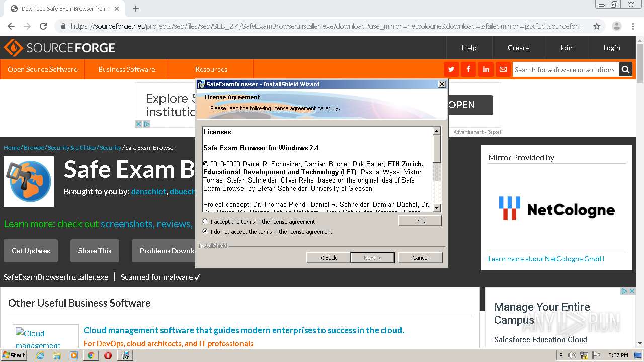Reload the page with the refresh icon
The image size is (644, 362).
(x=43, y=26)
